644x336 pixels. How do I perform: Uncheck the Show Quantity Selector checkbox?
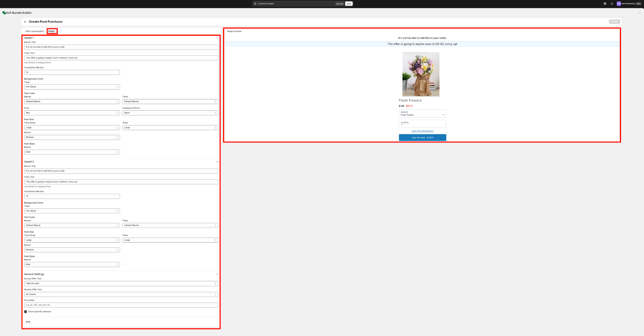25,311
